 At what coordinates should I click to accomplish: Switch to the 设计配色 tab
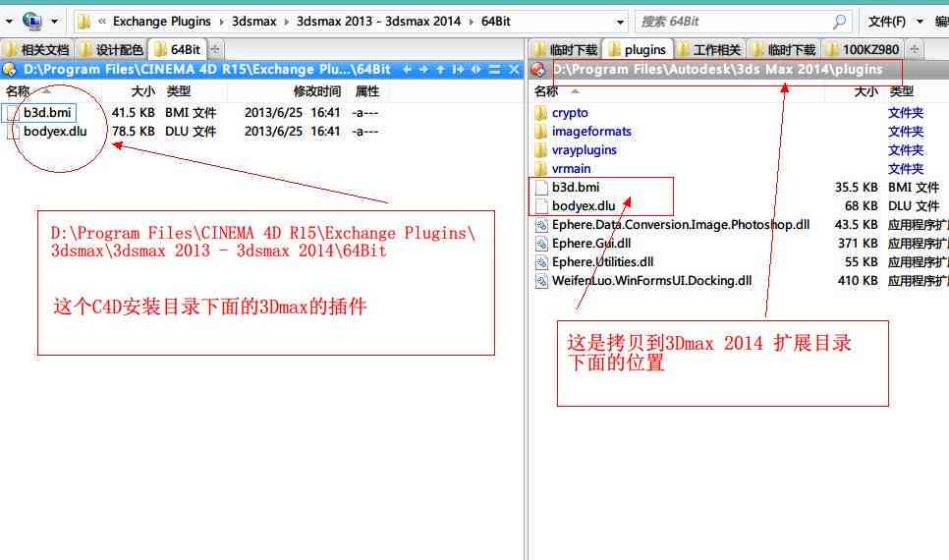coord(113,50)
